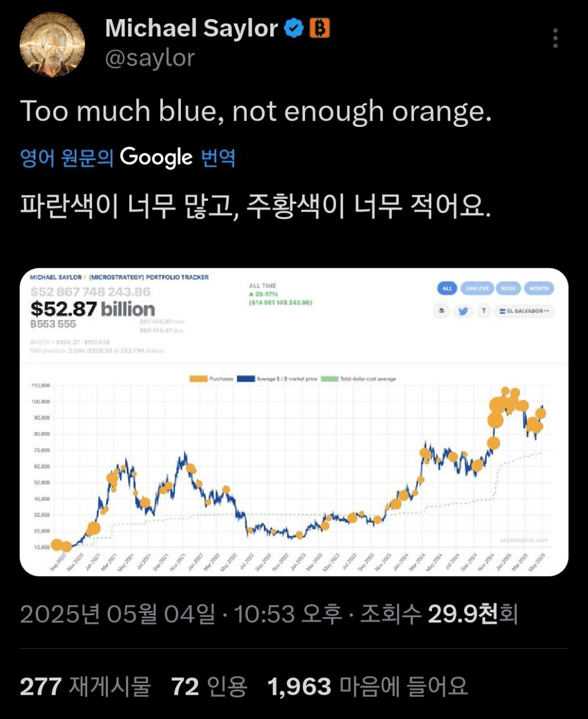The image size is (588, 719).
Task: View the 277 reposts list
Action: (x=85, y=686)
